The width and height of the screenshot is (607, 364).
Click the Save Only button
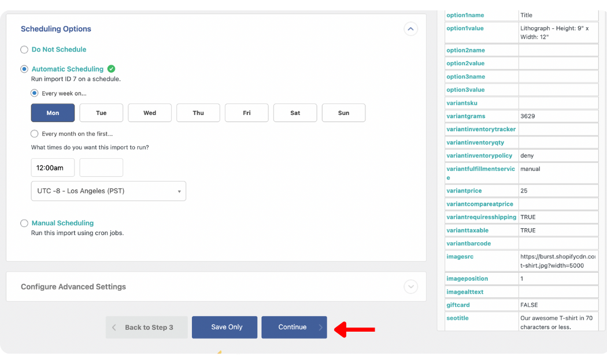tap(224, 327)
